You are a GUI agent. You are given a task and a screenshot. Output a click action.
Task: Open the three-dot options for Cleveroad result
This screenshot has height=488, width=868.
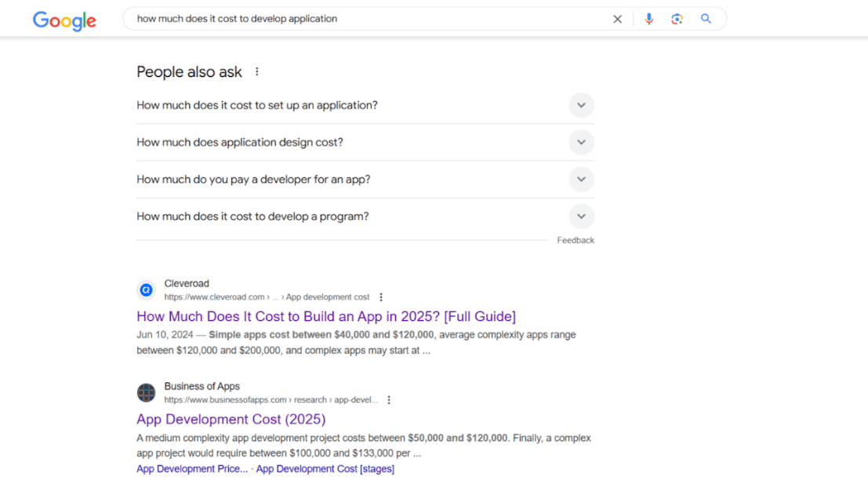[381, 297]
